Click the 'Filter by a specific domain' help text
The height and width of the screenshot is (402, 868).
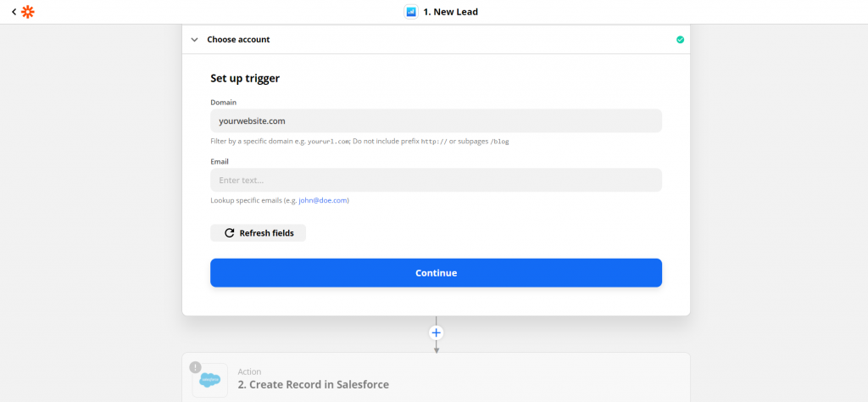359,141
